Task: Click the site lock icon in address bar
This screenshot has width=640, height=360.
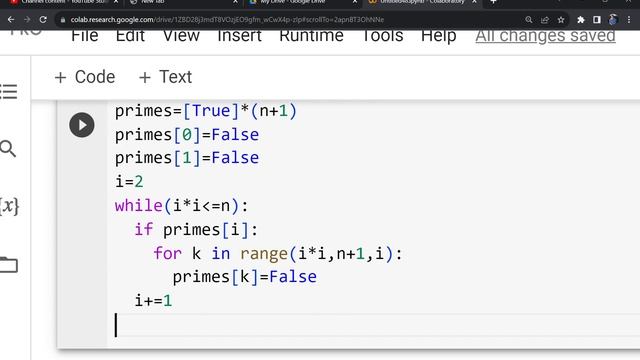Action: (x=62, y=20)
